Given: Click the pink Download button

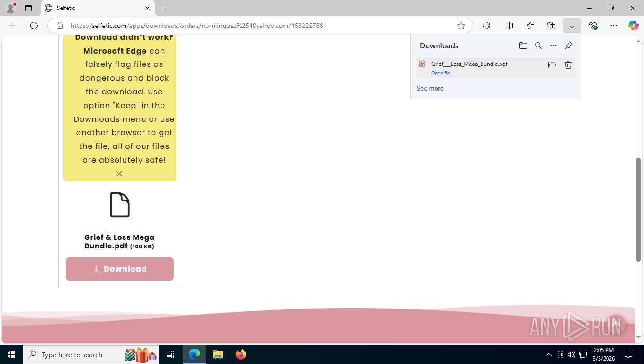Looking at the screenshot, I should pos(119,269).
